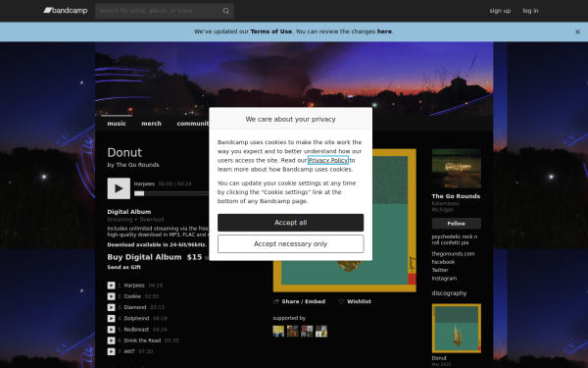Click the Accept all button
The width and height of the screenshot is (588, 368).
pyautogui.click(x=291, y=223)
